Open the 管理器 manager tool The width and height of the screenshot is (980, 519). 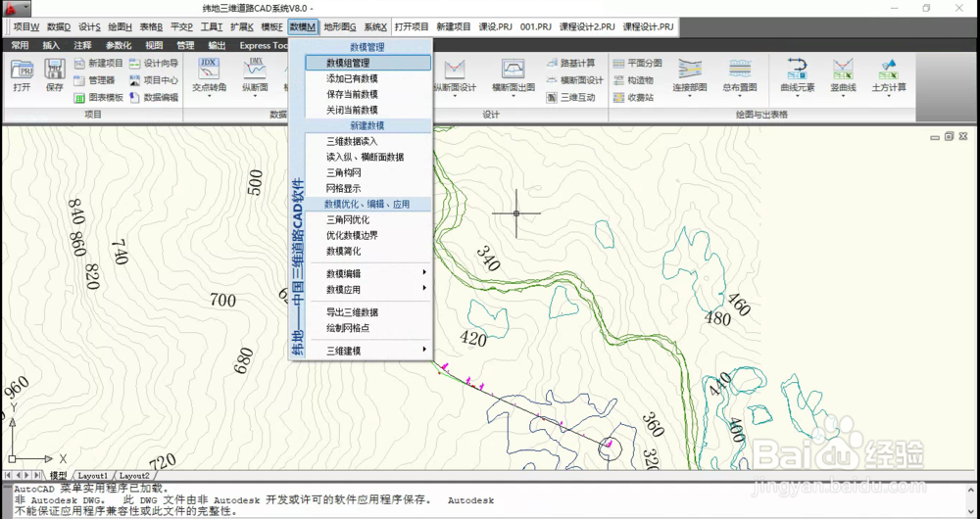[x=94, y=80]
